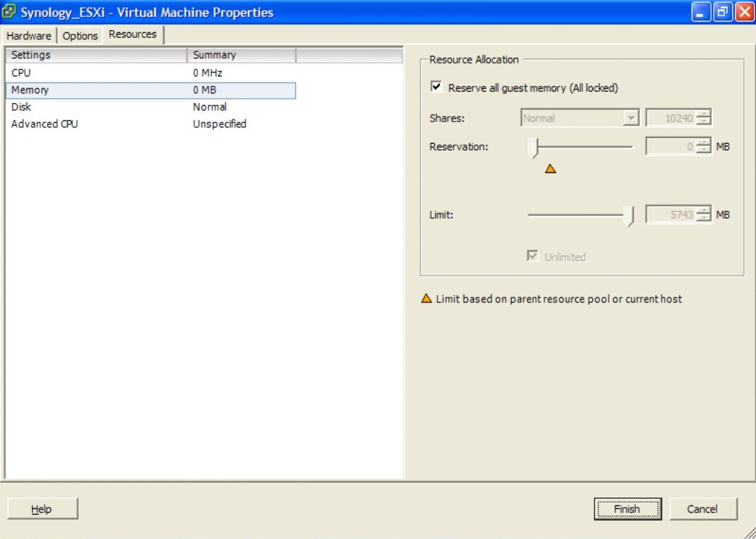This screenshot has width=756, height=539.
Task: Click the Cancel button
Action: [703, 508]
